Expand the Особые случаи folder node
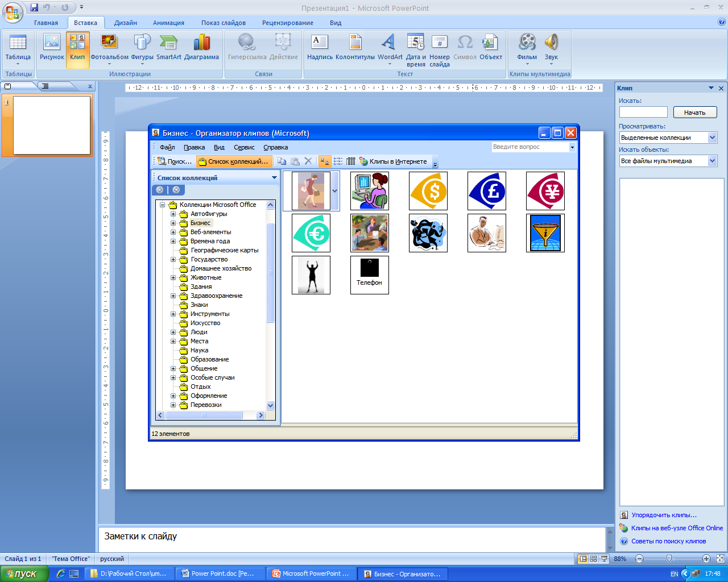Screen dimensions: 728x582 click(173, 377)
